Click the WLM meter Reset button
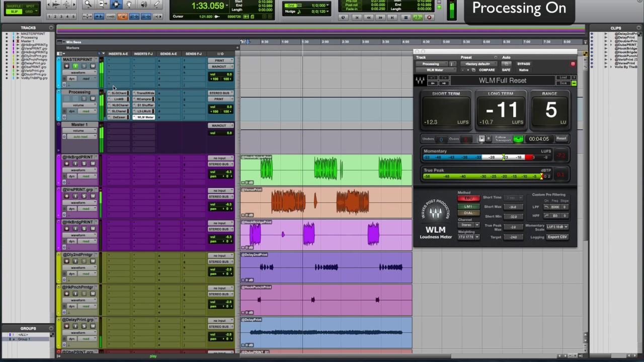The width and height of the screenshot is (644, 362). [x=561, y=139]
